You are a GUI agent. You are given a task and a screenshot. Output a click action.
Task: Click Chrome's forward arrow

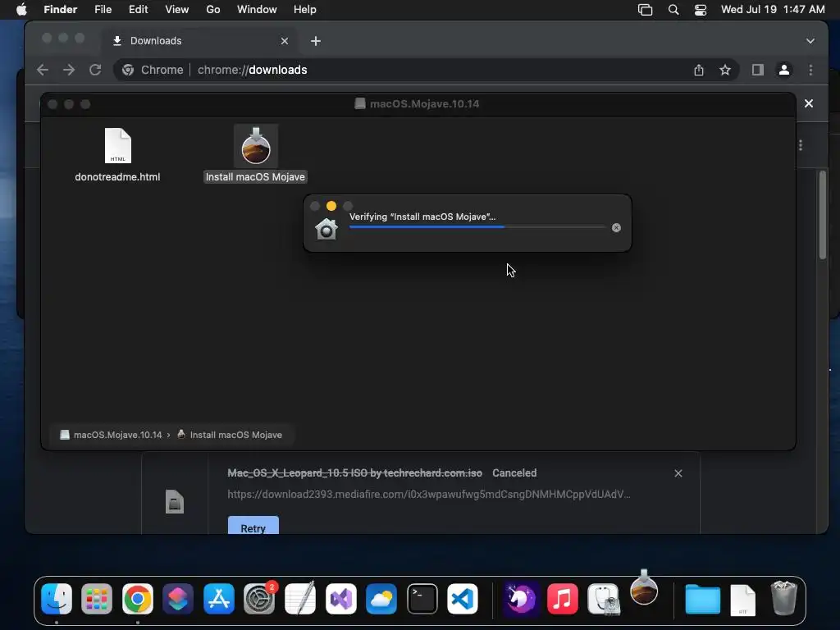tap(69, 70)
